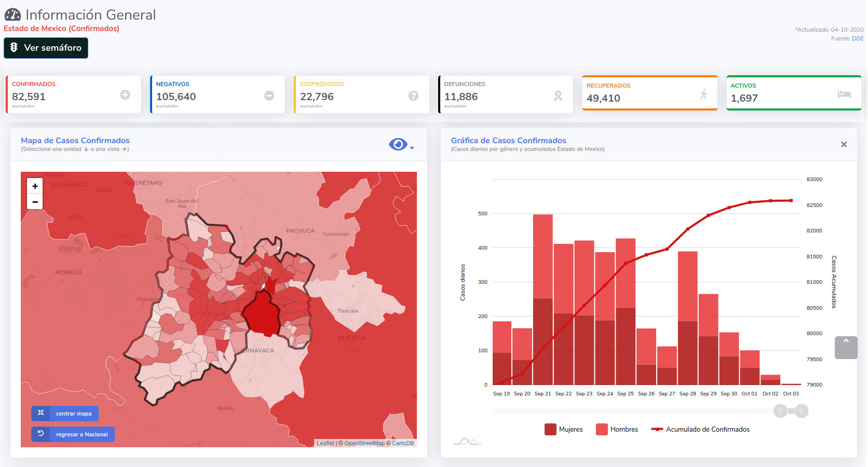Zoom in the map with plus button
This screenshot has width=868, height=467.
tap(35, 186)
